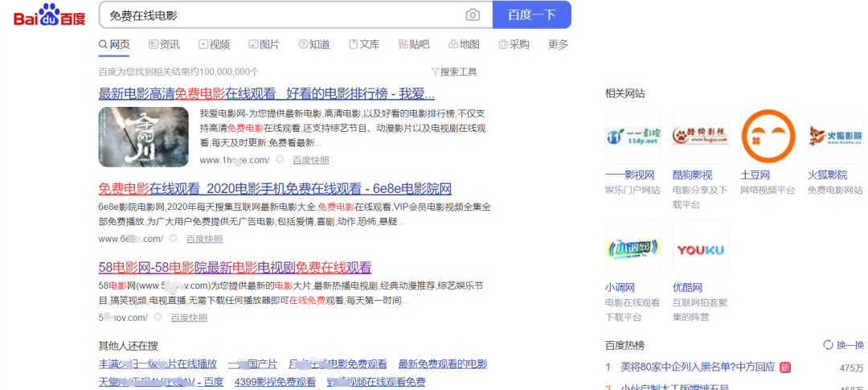
Task: Click the 小调网 site logo
Action: 633,248
